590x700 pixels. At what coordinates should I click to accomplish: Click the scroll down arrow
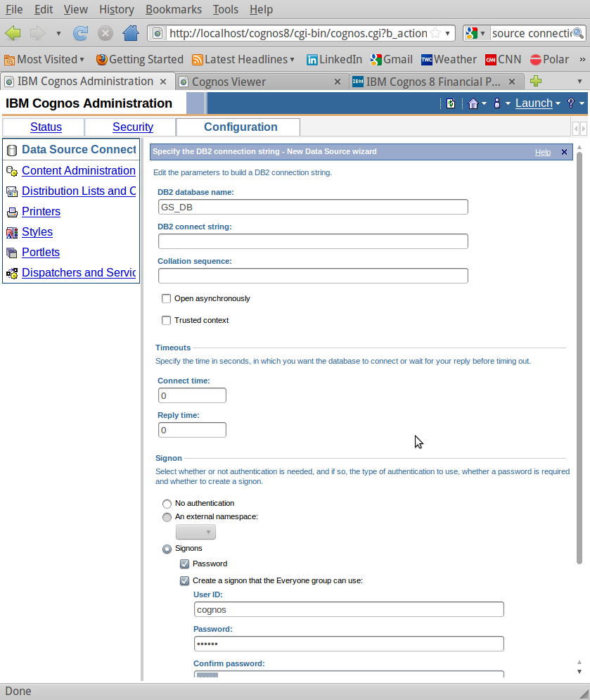point(579,672)
